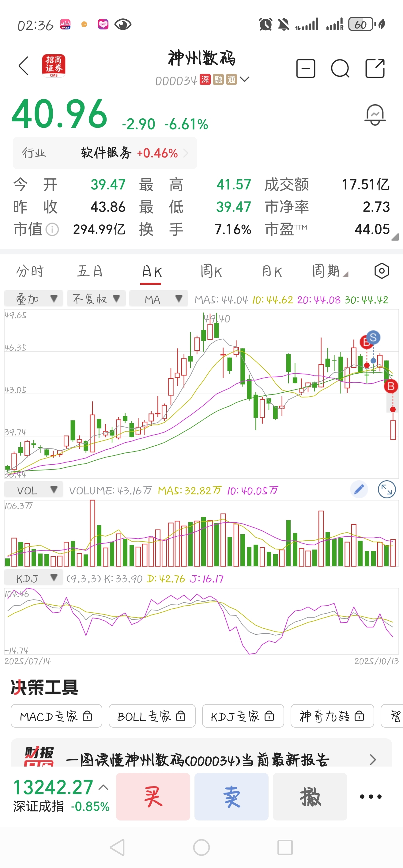This screenshot has width=403, height=868.
Task: Tap the 融 margin badge
Action: [218, 79]
